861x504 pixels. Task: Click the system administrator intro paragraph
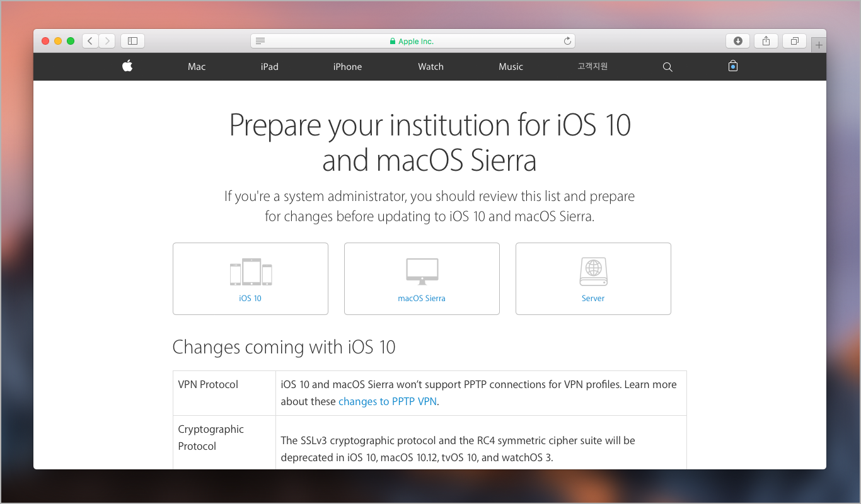(430, 206)
